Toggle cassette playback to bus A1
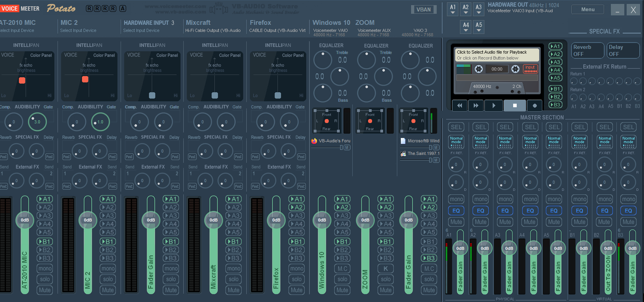 [x=555, y=46]
